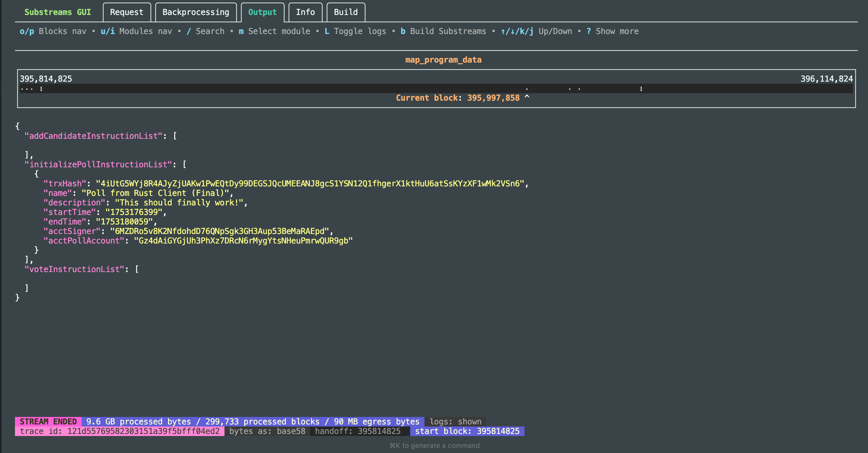The height and width of the screenshot is (453, 868).
Task: Click the endTime value 1753180059
Action: pos(124,222)
